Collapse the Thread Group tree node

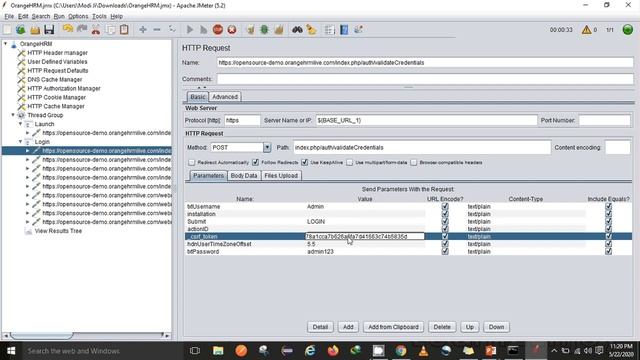coord(13,115)
